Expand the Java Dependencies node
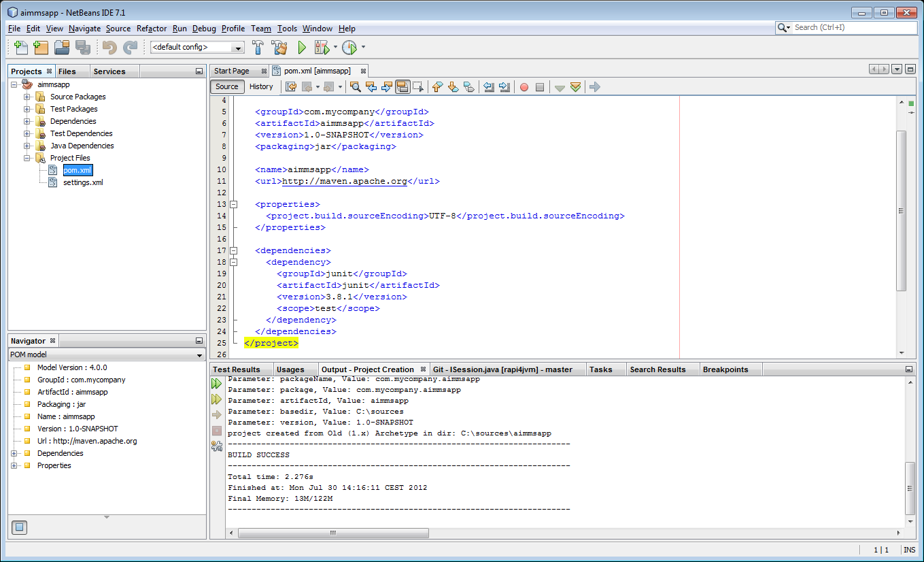This screenshot has height=562, width=924. click(28, 146)
